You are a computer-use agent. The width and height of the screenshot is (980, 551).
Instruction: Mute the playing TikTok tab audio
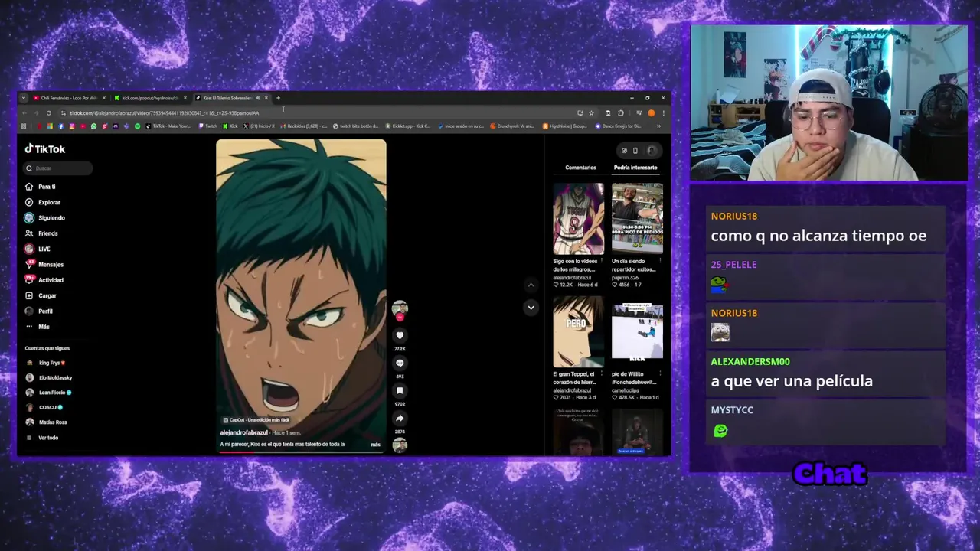[258, 98]
